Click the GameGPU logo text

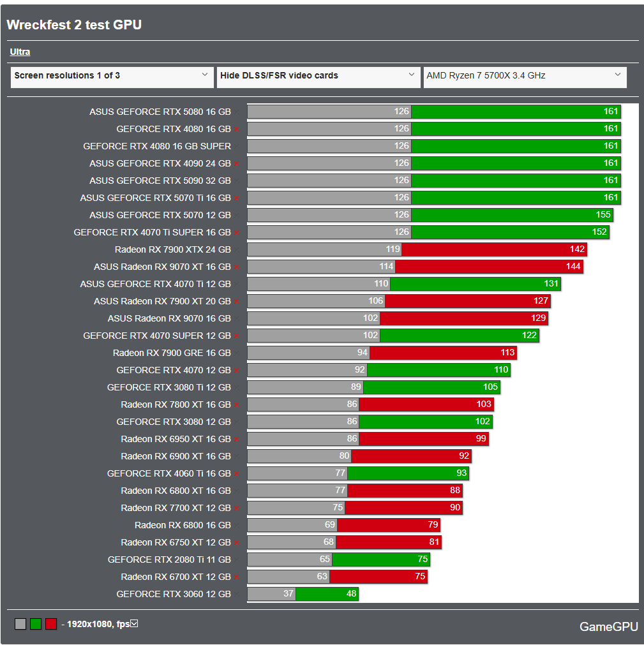click(x=609, y=626)
